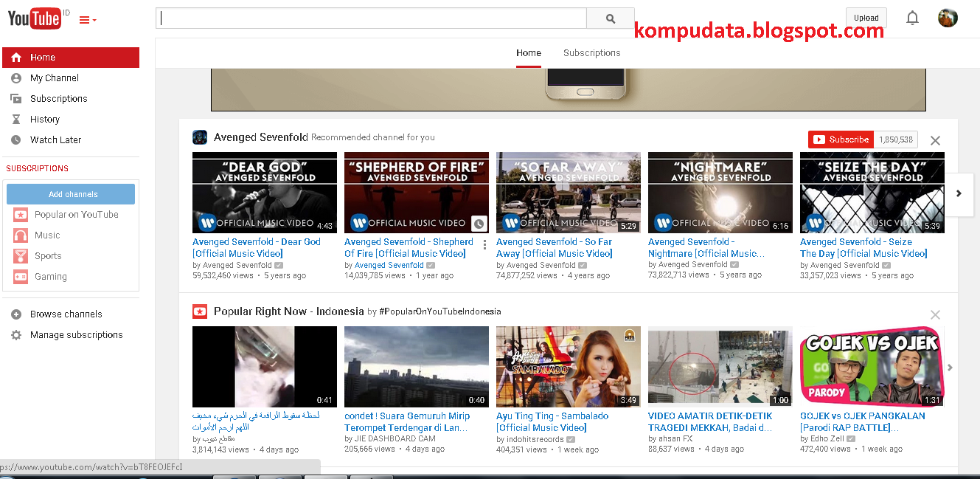Click the Subscriptions sidebar icon
The image size is (980, 479).
16,99
